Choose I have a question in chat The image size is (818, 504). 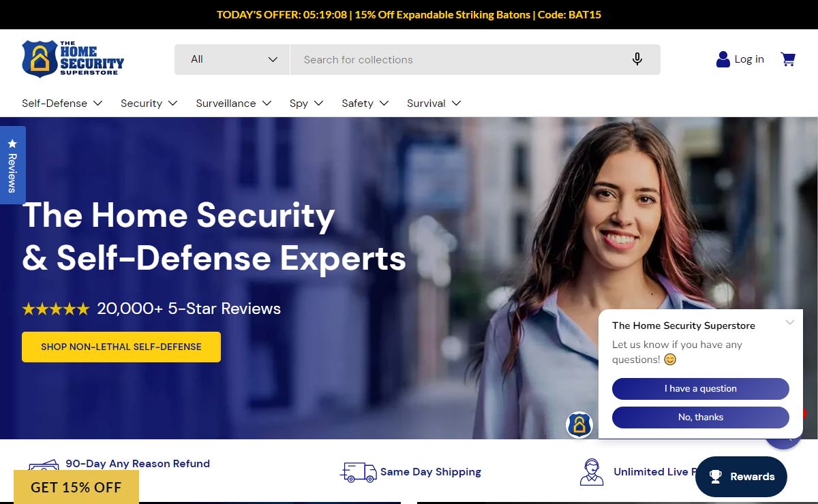[701, 389]
